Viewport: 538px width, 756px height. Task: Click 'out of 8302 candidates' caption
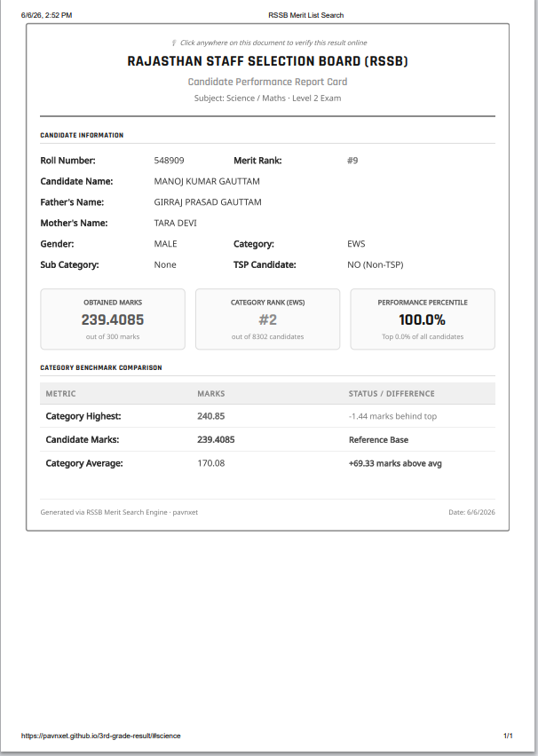(x=268, y=336)
